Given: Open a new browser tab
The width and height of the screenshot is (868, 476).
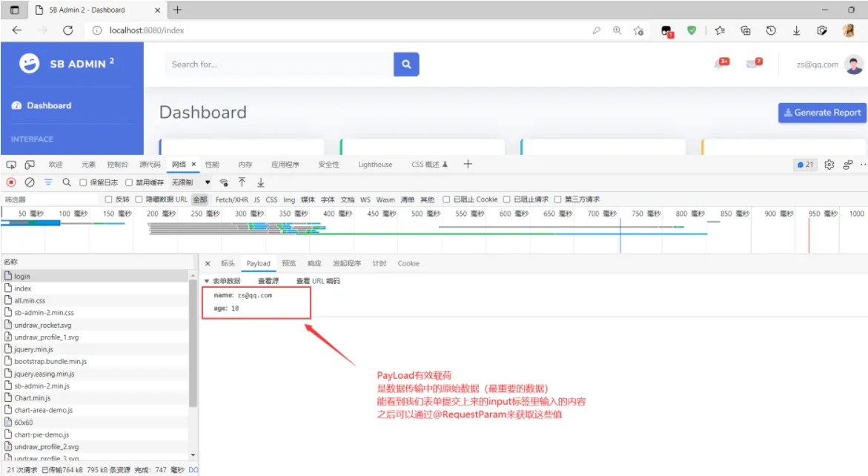Looking at the screenshot, I should pos(177,10).
